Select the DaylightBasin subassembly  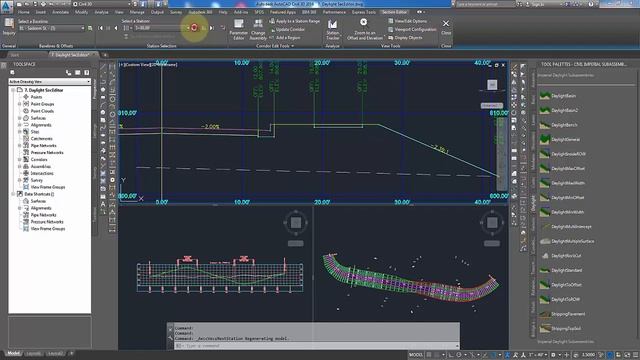(x=558, y=96)
